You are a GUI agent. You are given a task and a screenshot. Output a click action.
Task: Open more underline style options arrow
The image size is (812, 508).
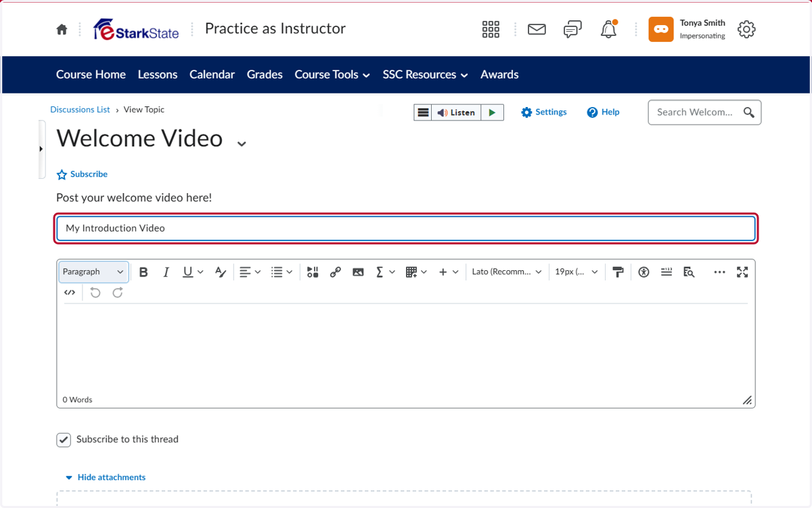tap(200, 272)
